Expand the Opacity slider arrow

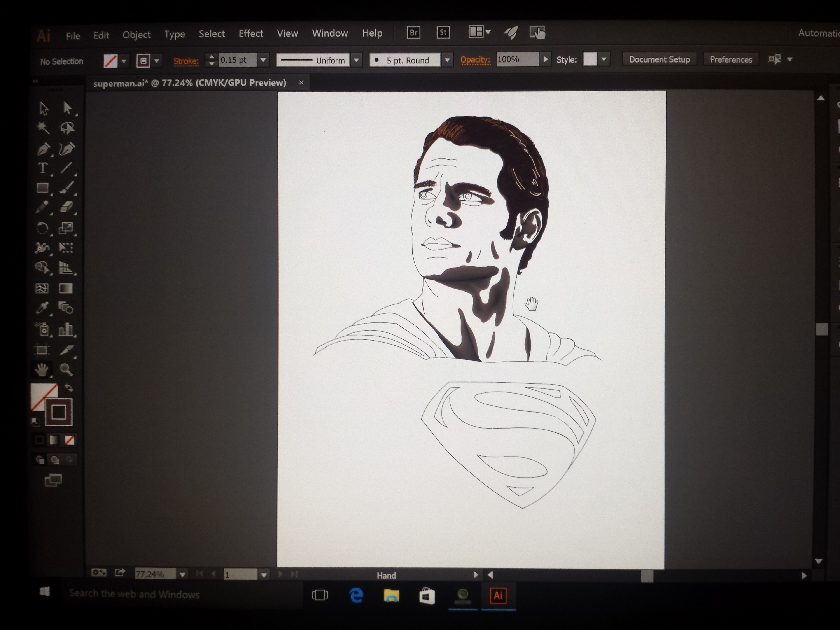(x=546, y=59)
